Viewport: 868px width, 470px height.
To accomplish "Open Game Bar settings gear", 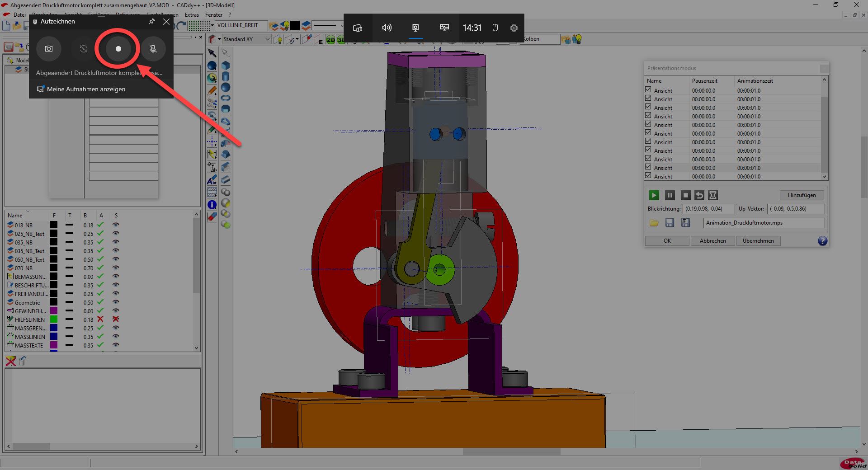I will coord(514,28).
